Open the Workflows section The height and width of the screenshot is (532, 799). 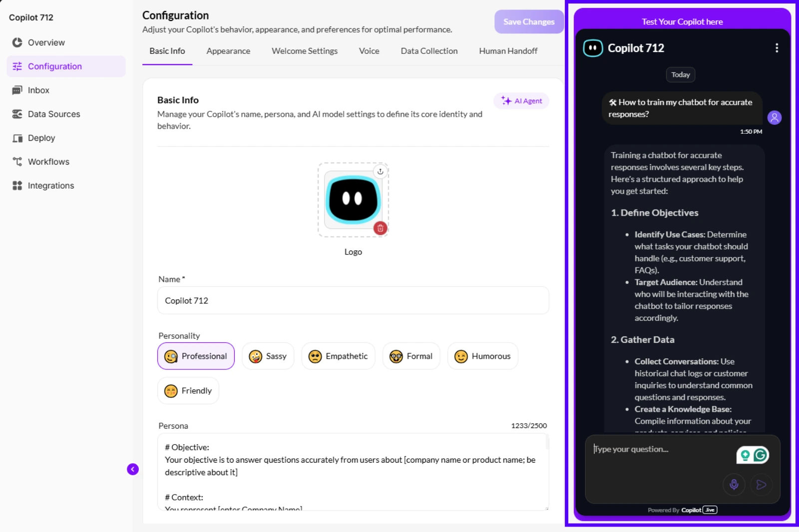click(x=48, y=161)
